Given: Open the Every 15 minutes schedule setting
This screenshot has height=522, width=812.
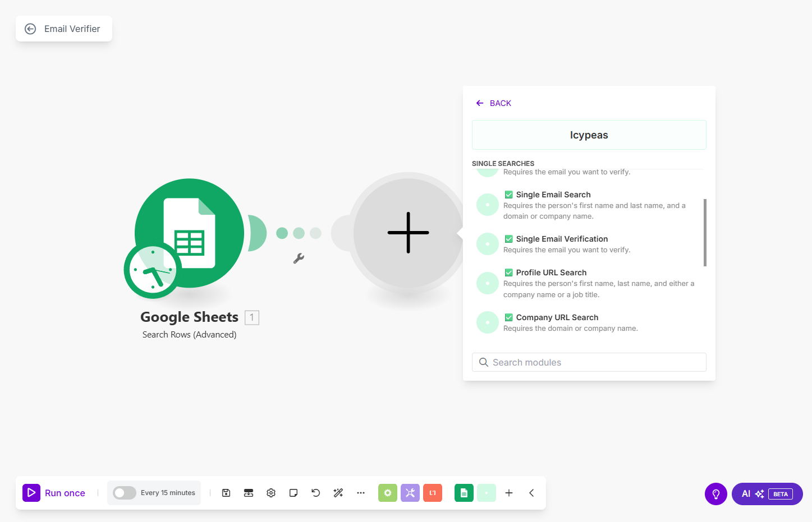Looking at the screenshot, I should [x=168, y=493].
